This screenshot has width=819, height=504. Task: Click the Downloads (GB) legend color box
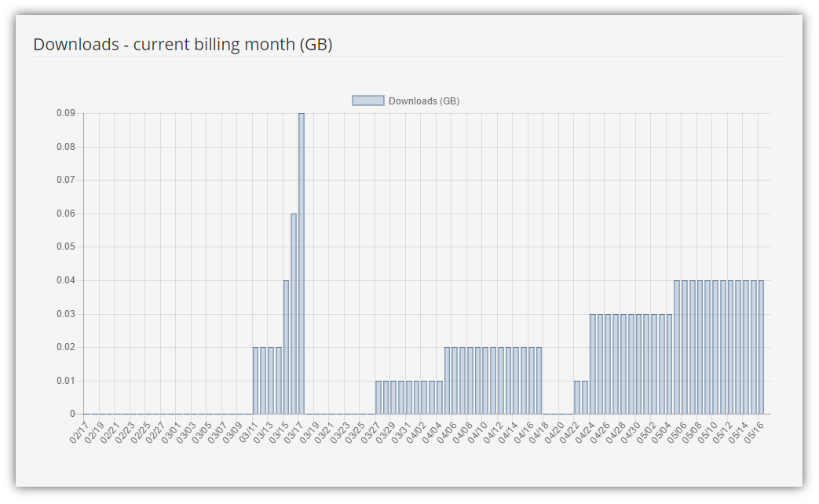tap(368, 100)
